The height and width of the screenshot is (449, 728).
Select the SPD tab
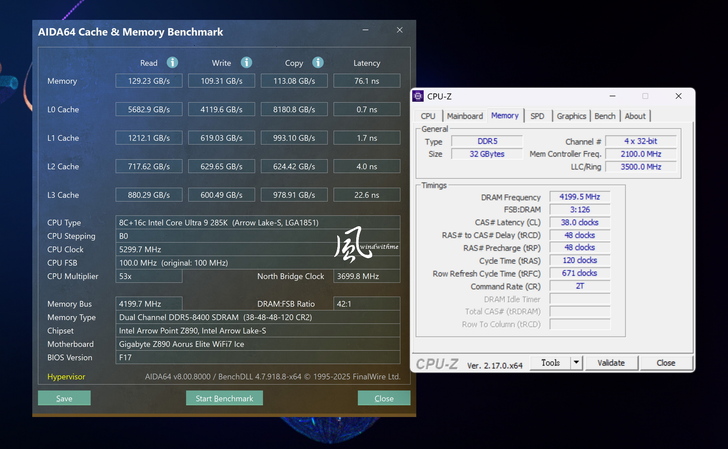point(537,116)
